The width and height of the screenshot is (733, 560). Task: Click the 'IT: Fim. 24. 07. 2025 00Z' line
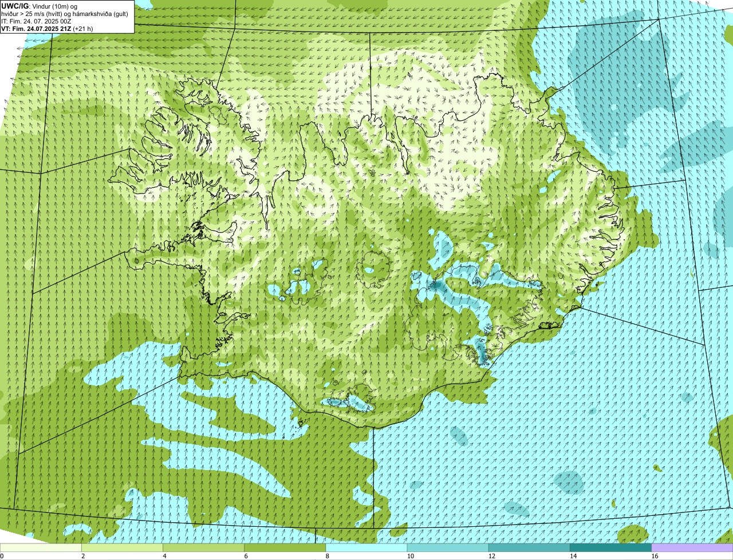pos(36,21)
